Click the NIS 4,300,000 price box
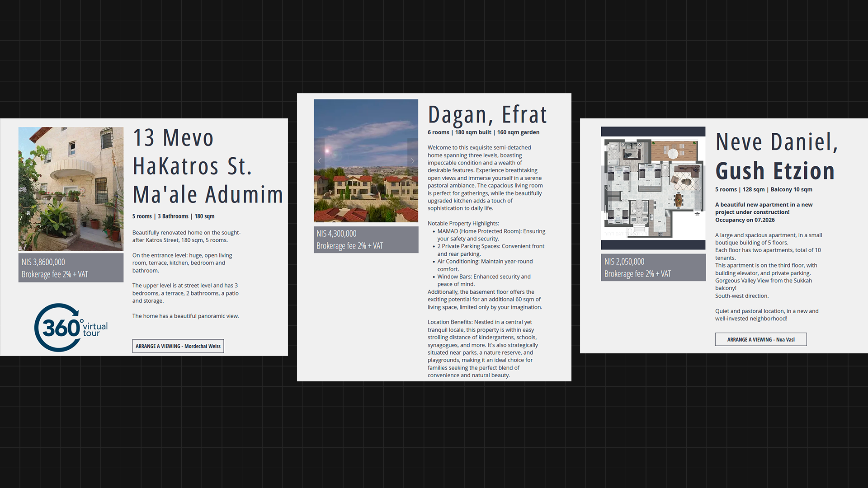Image resolution: width=868 pixels, height=488 pixels. pyautogui.click(x=366, y=239)
